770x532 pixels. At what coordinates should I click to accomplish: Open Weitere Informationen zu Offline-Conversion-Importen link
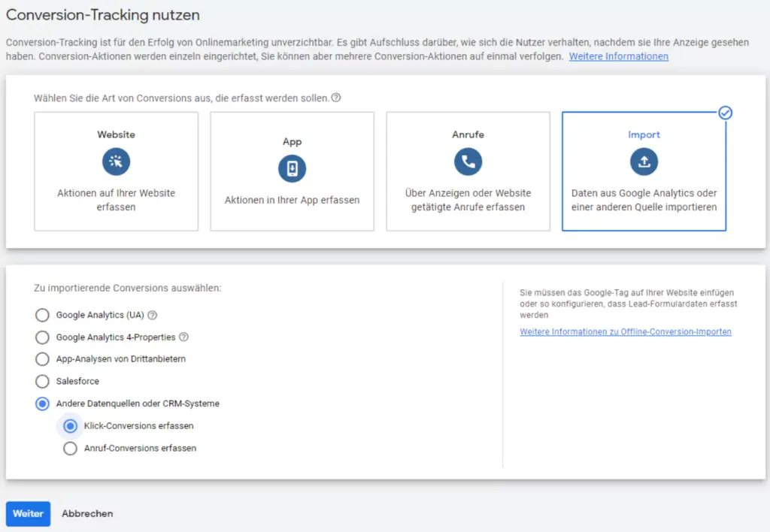pyautogui.click(x=625, y=331)
